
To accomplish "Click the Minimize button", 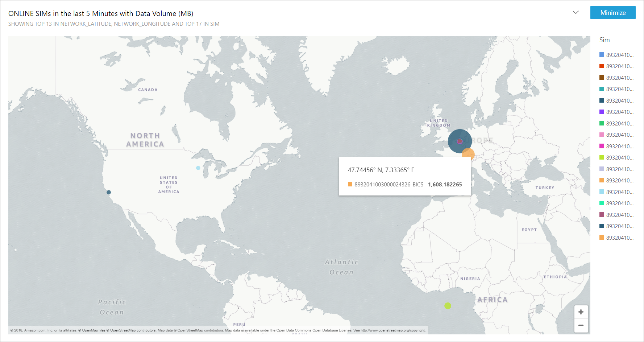I will tap(613, 13).
